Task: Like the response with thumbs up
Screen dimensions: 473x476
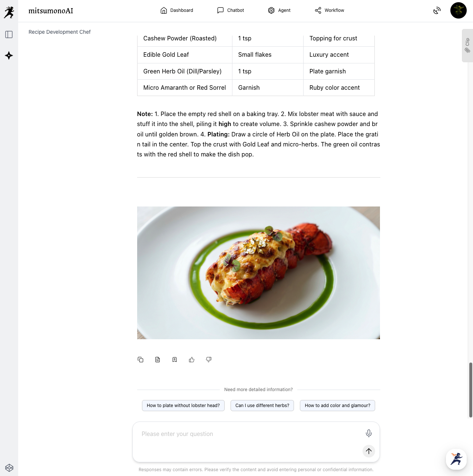Action: 192,360
